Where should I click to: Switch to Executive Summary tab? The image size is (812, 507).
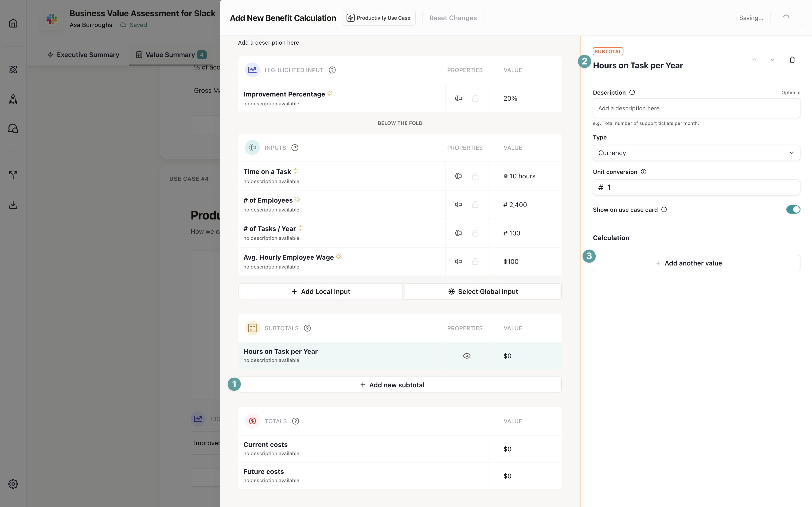click(x=83, y=55)
